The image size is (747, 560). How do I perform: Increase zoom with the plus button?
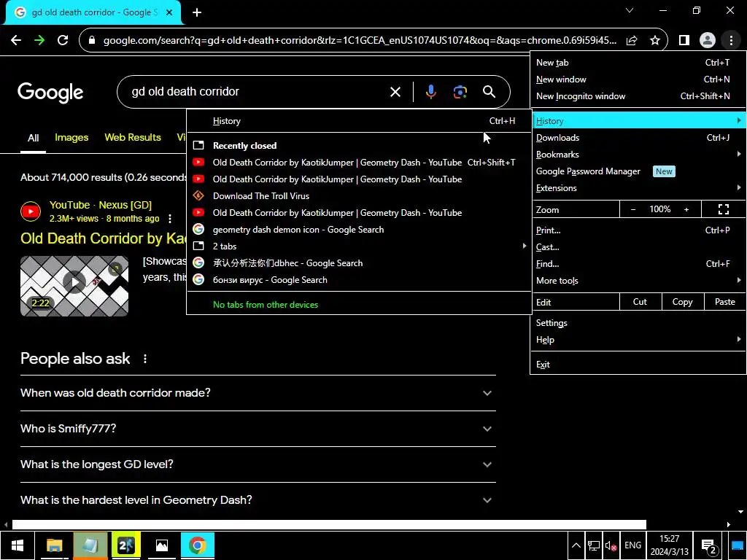tap(686, 209)
